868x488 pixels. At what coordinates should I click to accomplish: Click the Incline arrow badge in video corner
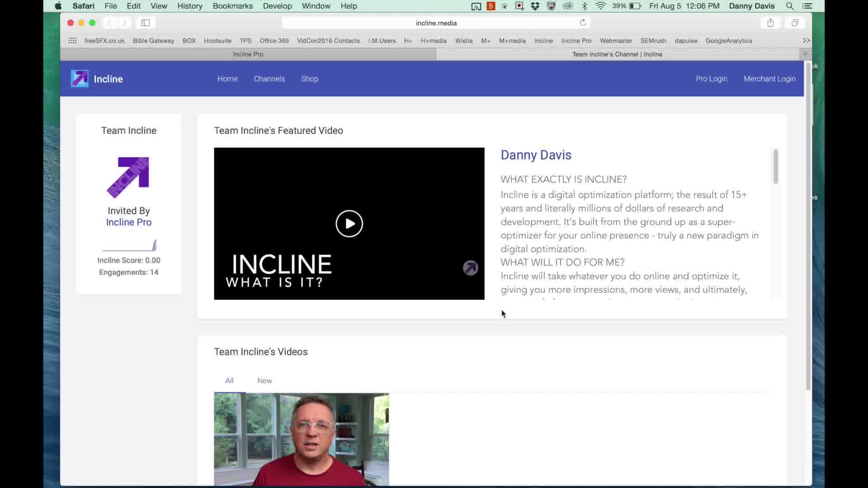click(470, 268)
